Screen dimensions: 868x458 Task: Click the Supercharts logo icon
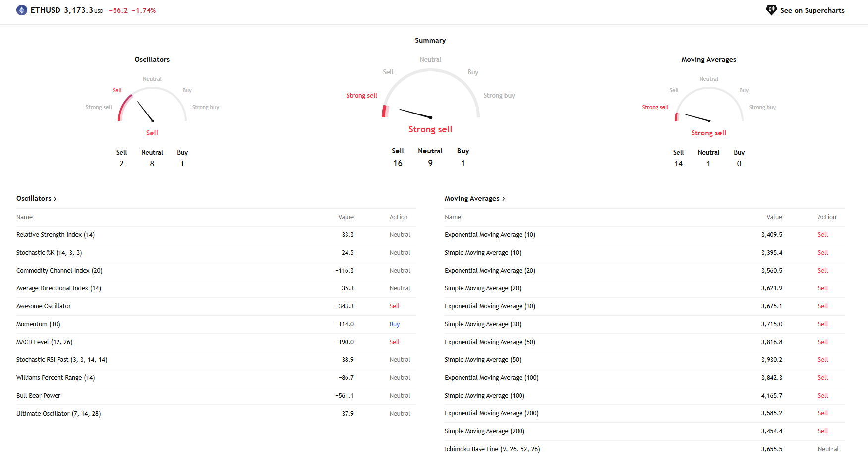(x=771, y=10)
